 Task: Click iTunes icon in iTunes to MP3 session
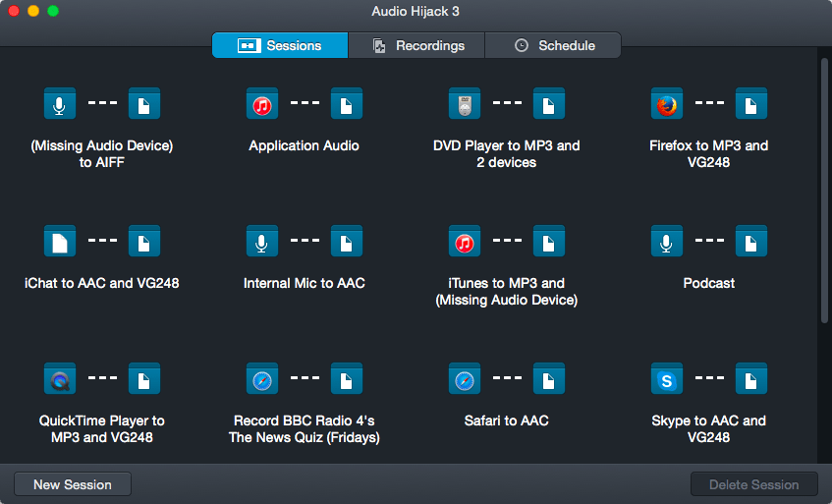coord(465,242)
